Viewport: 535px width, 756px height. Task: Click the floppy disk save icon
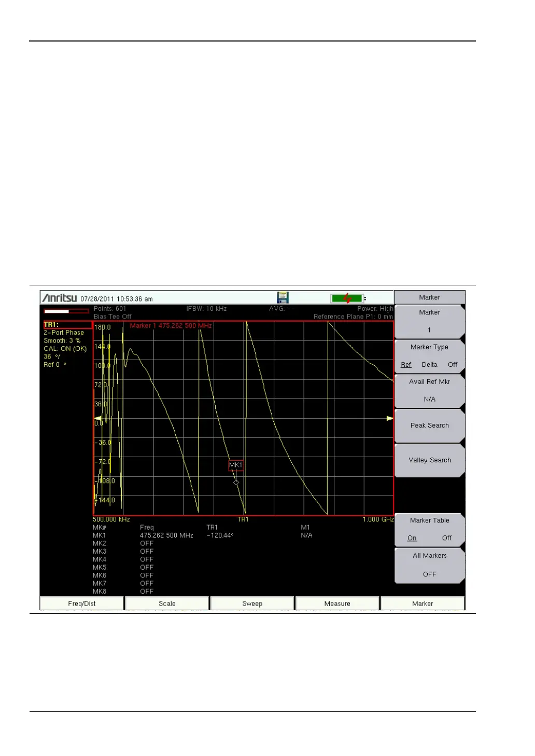tap(283, 297)
